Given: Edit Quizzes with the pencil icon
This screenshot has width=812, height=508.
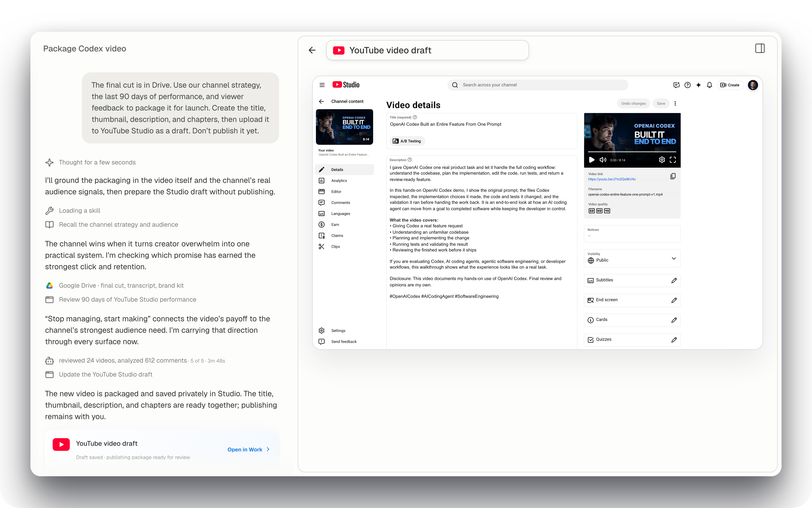Looking at the screenshot, I should 674,340.
